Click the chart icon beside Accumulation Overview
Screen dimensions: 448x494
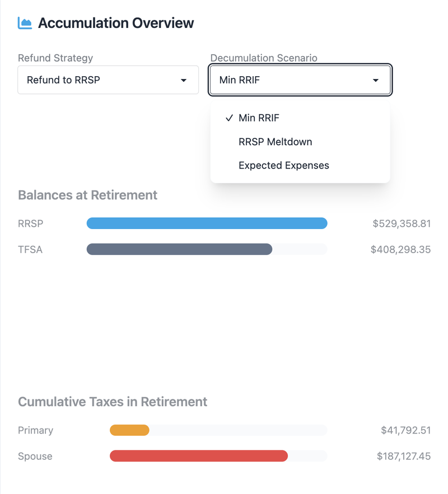click(25, 23)
